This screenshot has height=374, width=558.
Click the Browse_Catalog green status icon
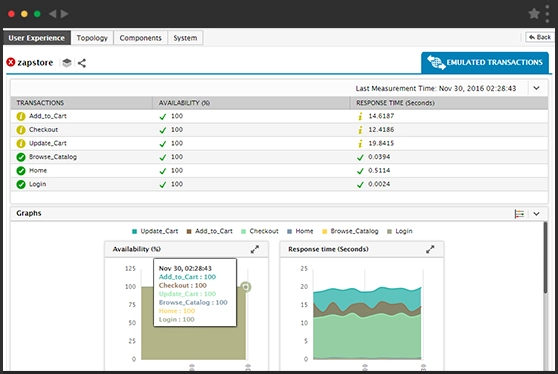pyautogui.click(x=21, y=157)
